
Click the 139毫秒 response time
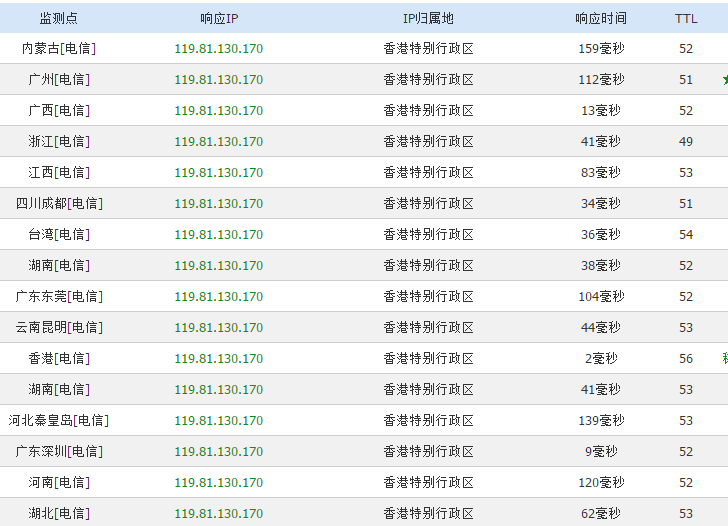tap(601, 420)
